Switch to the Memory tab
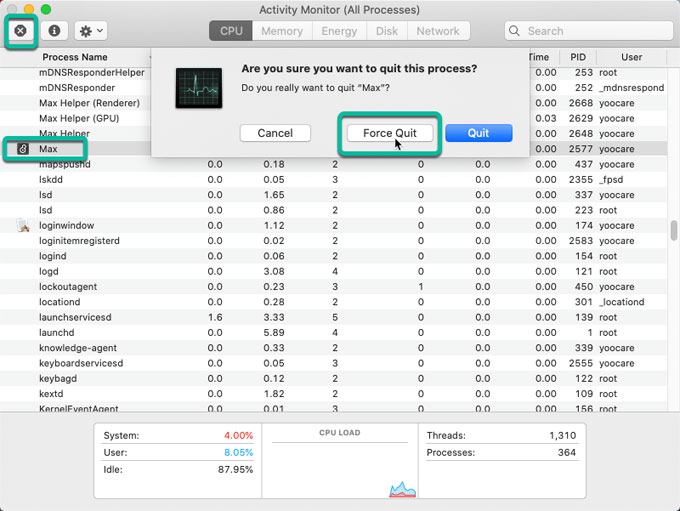680x511 pixels. (x=281, y=31)
